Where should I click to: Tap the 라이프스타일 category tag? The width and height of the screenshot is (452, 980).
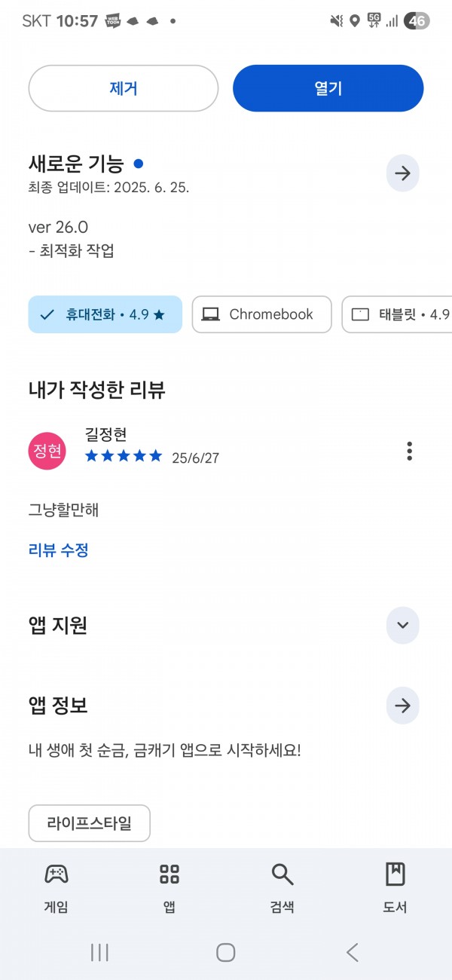click(90, 823)
